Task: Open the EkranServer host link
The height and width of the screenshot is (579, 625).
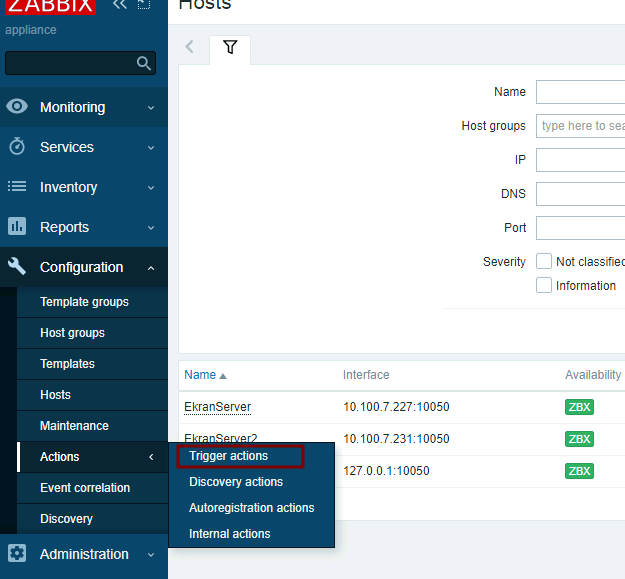Action: click(x=217, y=407)
